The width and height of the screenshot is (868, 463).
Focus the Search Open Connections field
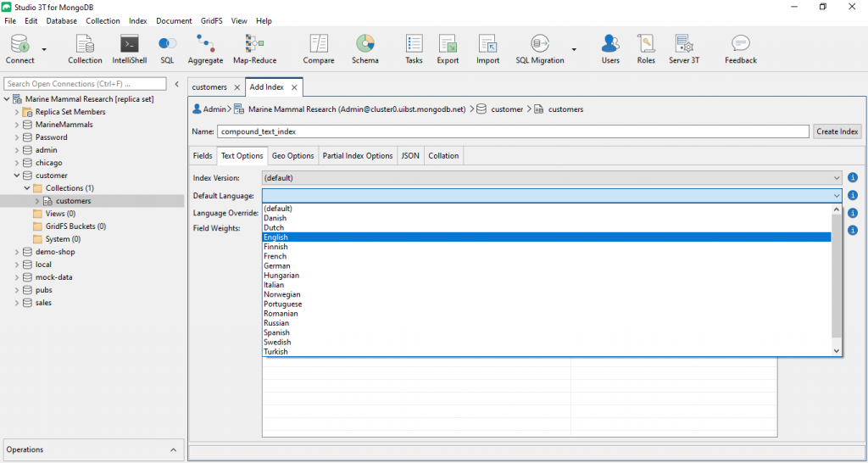pyautogui.click(x=85, y=84)
